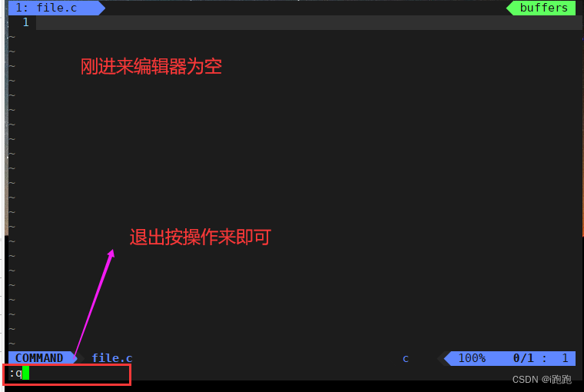The width and height of the screenshot is (584, 392).
Task: Click the magenta arrow annotation head
Action: click(x=111, y=253)
